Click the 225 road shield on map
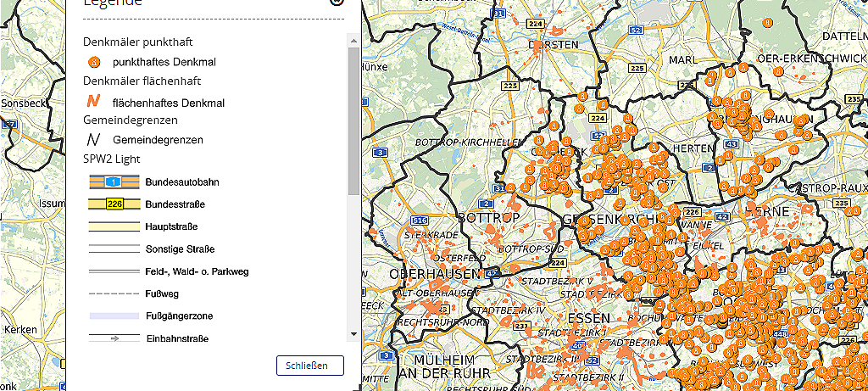Viewport: 868px width, 391px height. click(510, 87)
